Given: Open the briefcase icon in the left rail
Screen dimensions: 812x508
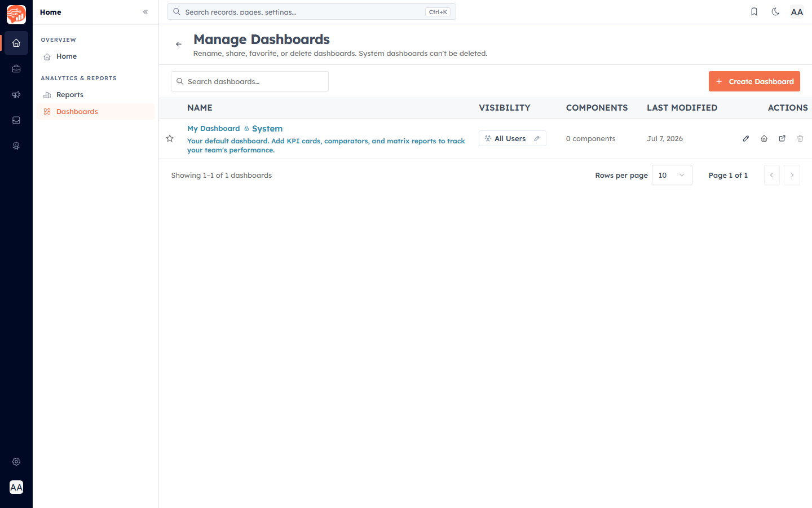Looking at the screenshot, I should pyautogui.click(x=16, y=69).
